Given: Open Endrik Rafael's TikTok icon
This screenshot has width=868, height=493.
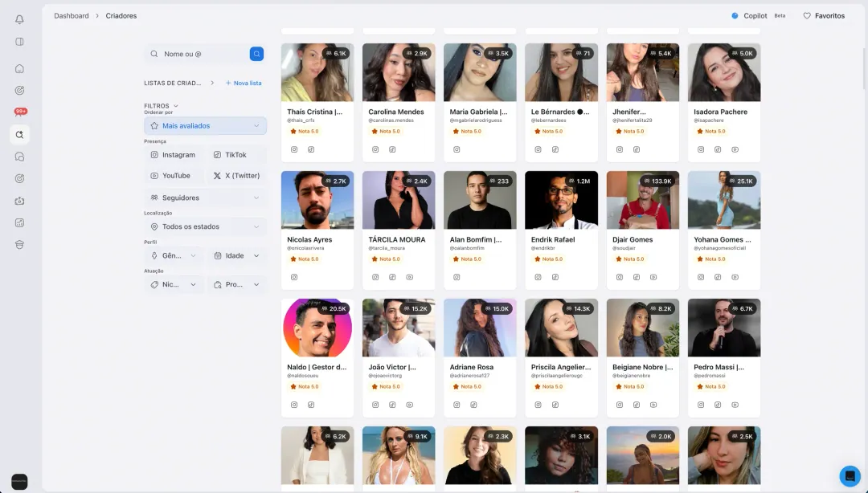Looking at the screenshot, I should [x=555, y=277].
